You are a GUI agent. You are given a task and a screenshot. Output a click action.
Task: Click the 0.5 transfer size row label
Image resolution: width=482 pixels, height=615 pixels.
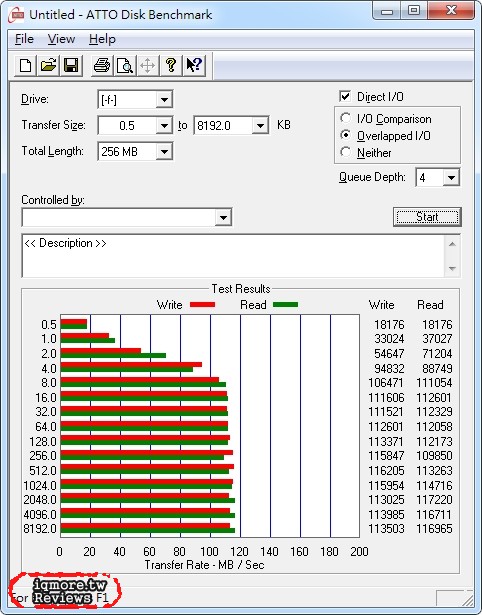(x=49, y=325)
